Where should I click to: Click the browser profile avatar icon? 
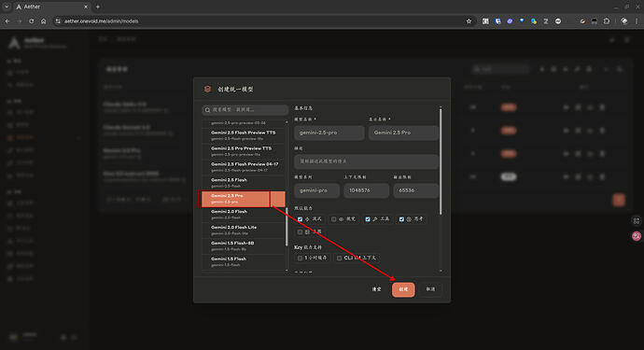[624, 21]
